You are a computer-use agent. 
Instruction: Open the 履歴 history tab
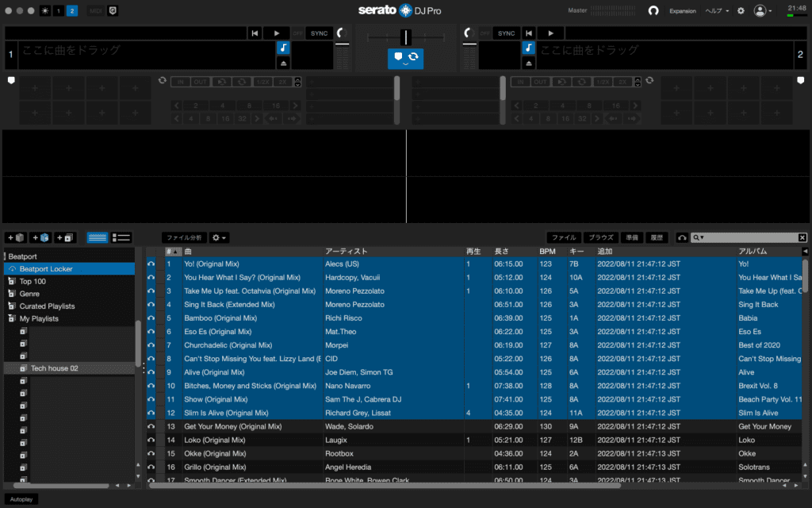coord(657,237)
